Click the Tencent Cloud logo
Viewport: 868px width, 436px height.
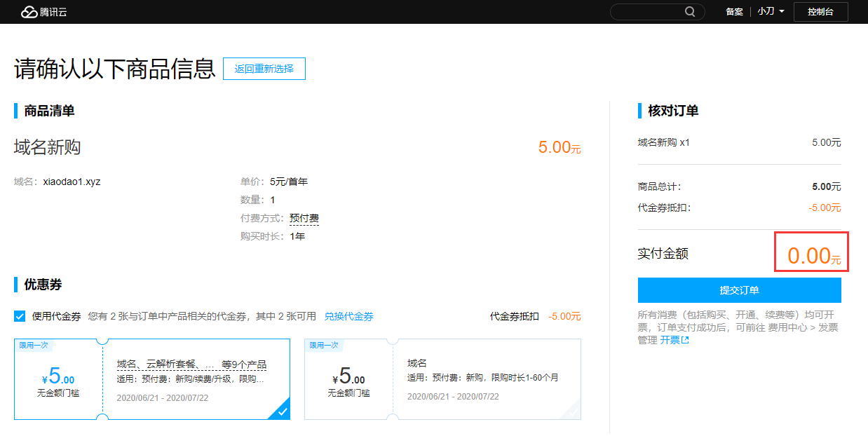43,12
